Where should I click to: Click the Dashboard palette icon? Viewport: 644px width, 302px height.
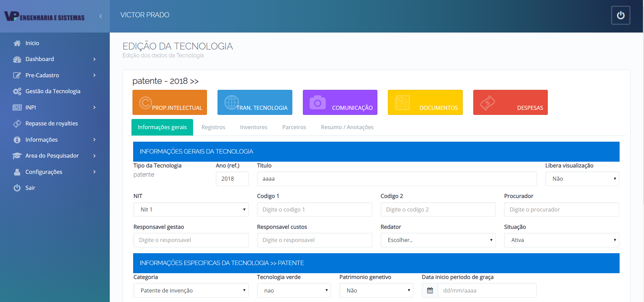17,59
